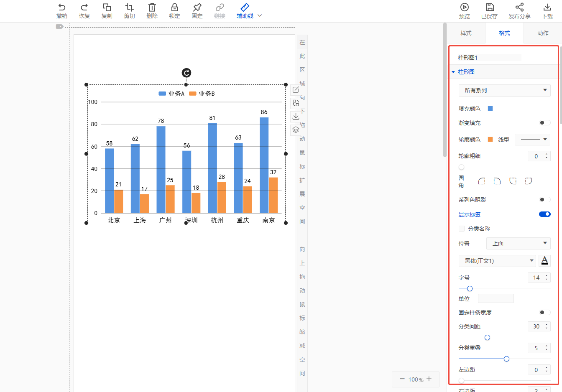
Task: Open the 所有系列 series dropdown
Action: 504,90
